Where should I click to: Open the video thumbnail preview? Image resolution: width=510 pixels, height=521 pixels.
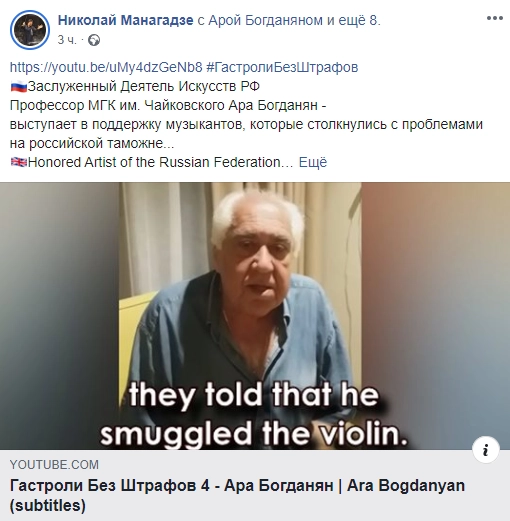click(255, 316)
